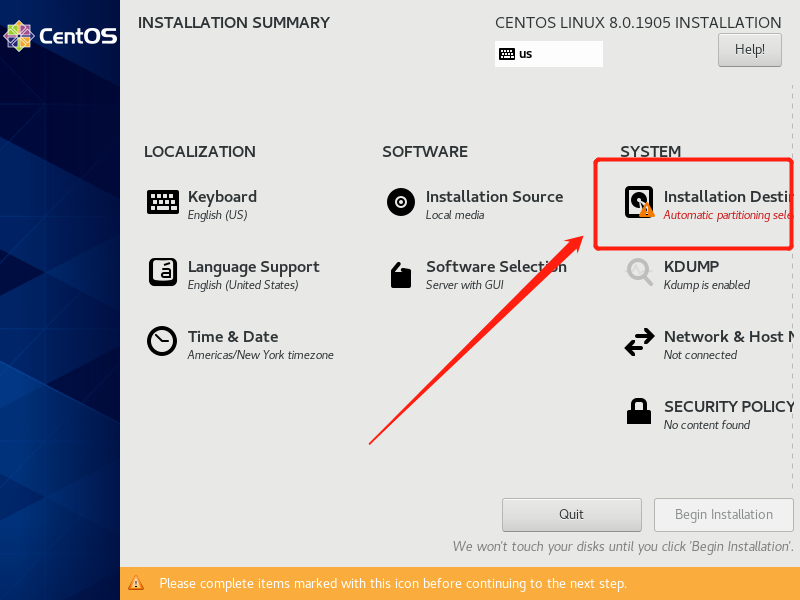Image resolution: width=800 pixels, height=600 pixels.
Task: Click the Begin Installation button
Action: [723, 515]
